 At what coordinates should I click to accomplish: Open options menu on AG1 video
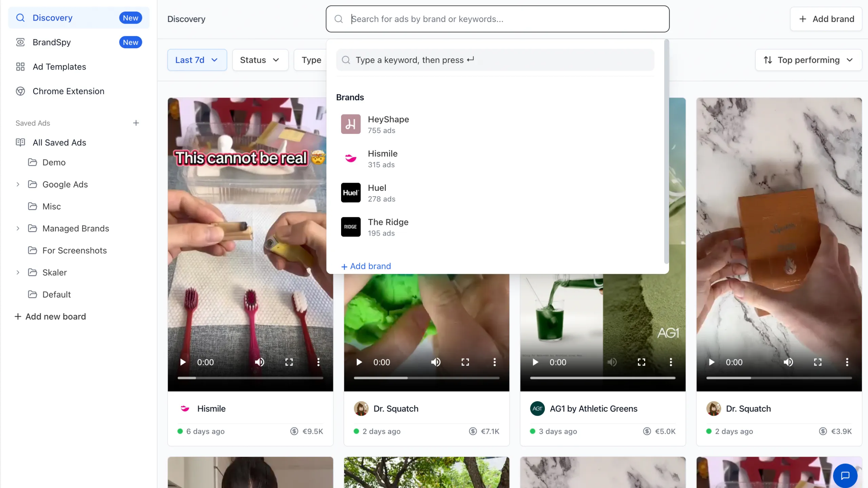coord(671,362)
